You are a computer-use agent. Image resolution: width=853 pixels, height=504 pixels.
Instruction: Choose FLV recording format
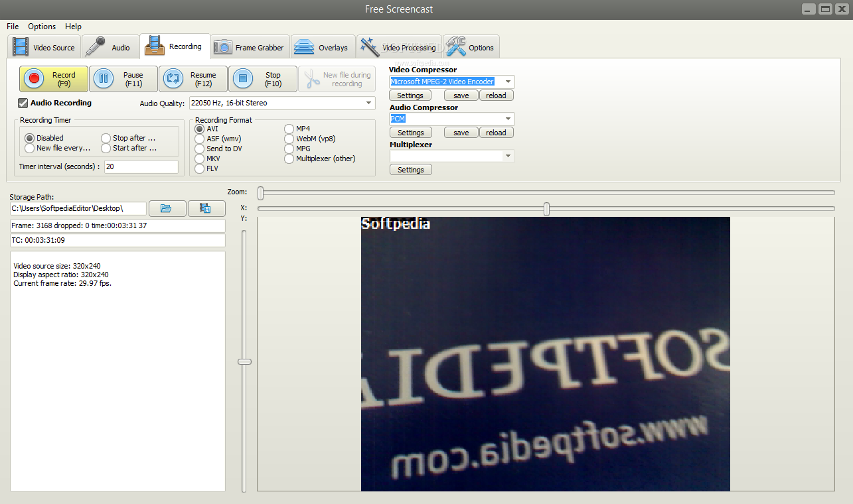coord(200,168)
